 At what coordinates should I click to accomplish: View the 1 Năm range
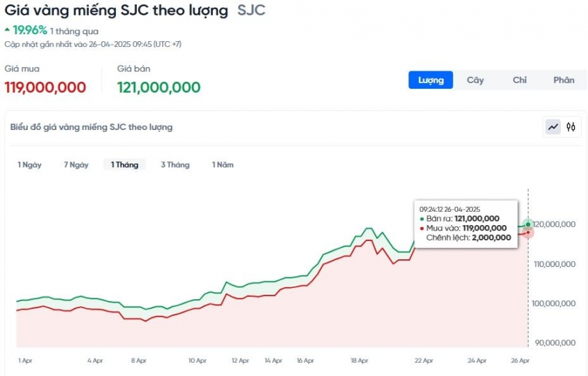click(223, 165)
